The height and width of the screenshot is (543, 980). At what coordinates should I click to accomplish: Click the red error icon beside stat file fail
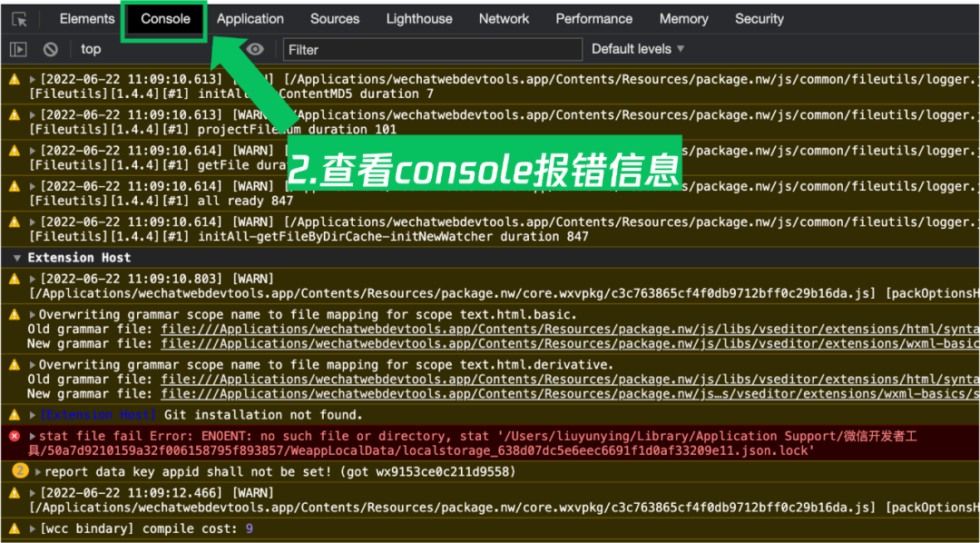[x=14, y=436]
